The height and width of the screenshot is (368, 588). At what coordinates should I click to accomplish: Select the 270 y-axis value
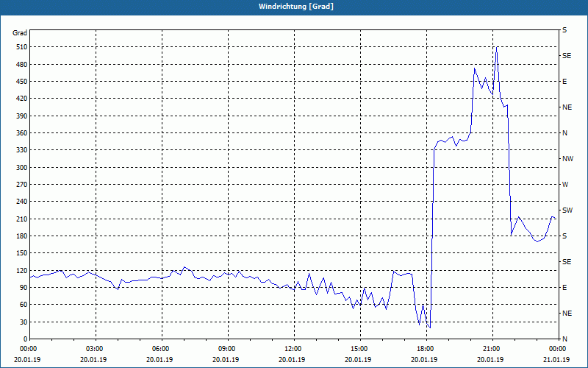21,185
